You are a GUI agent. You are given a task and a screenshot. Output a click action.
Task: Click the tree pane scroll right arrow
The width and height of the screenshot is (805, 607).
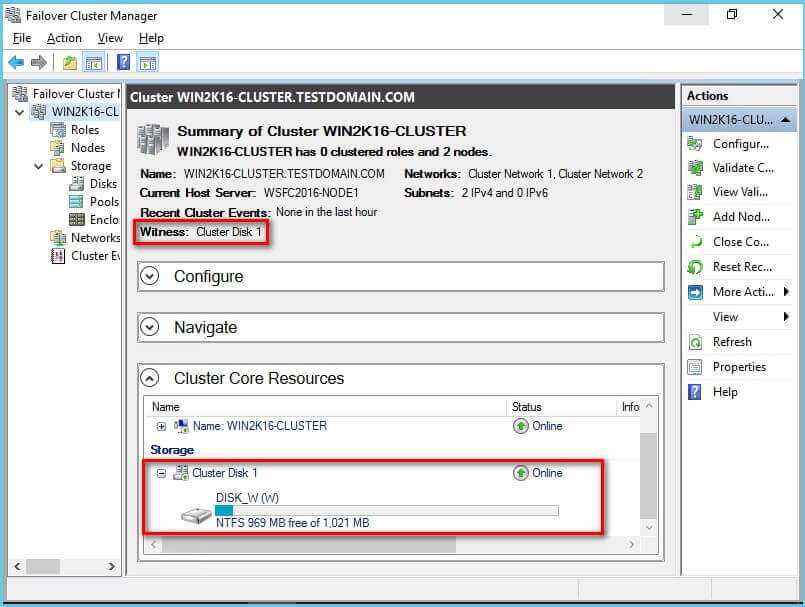tap(111, 566)
